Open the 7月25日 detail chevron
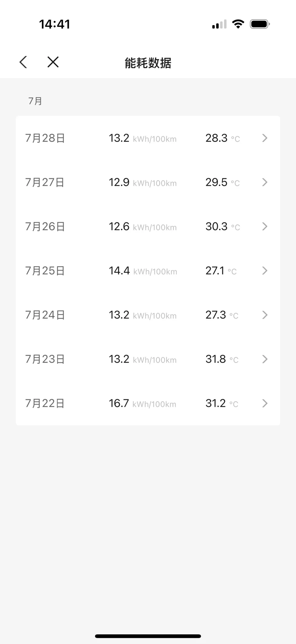 [265, 271]
